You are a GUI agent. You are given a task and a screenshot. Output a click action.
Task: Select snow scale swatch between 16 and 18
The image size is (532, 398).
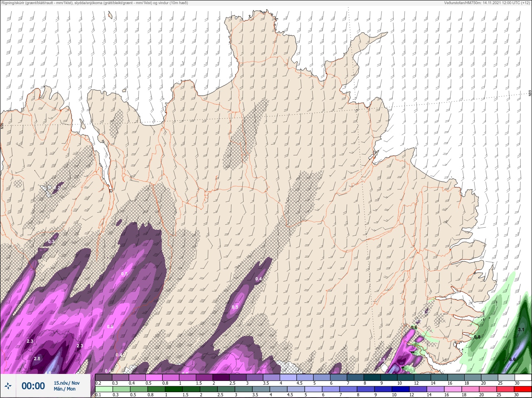point(456,377)
